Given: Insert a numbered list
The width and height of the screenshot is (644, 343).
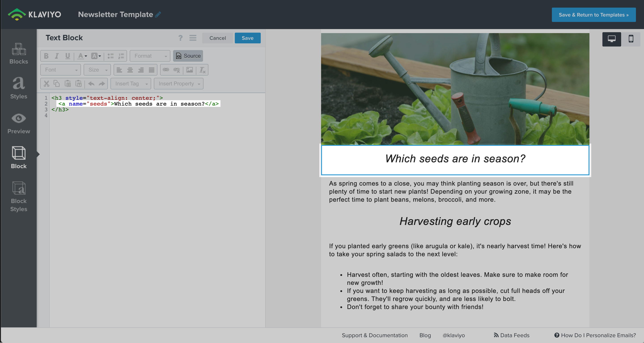Looking at the screenshot, I should click(x=121, y=56).
